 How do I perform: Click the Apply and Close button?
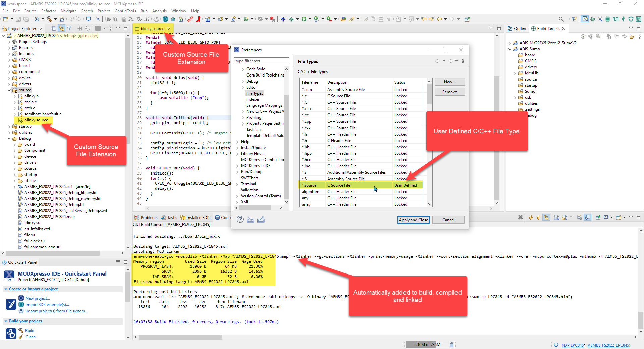point(413,220)
